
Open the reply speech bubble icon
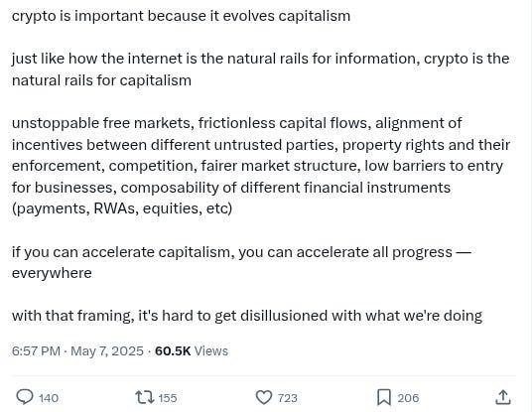(25, 397)
